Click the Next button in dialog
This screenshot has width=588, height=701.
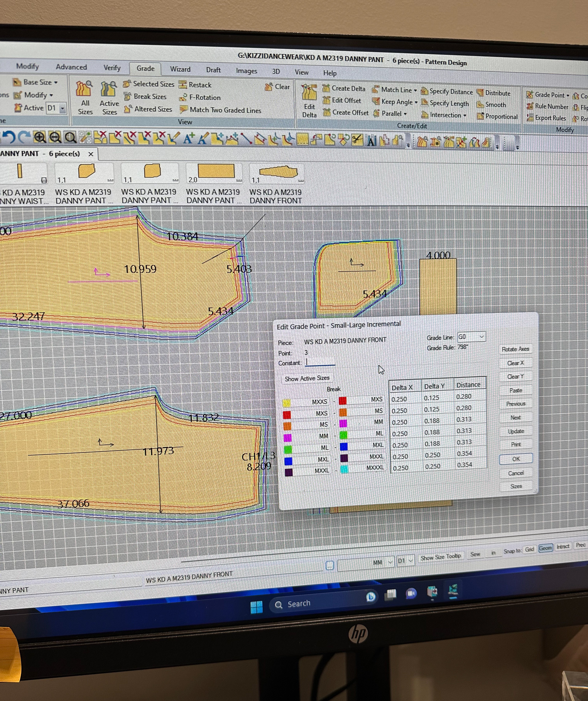point(515,417)
